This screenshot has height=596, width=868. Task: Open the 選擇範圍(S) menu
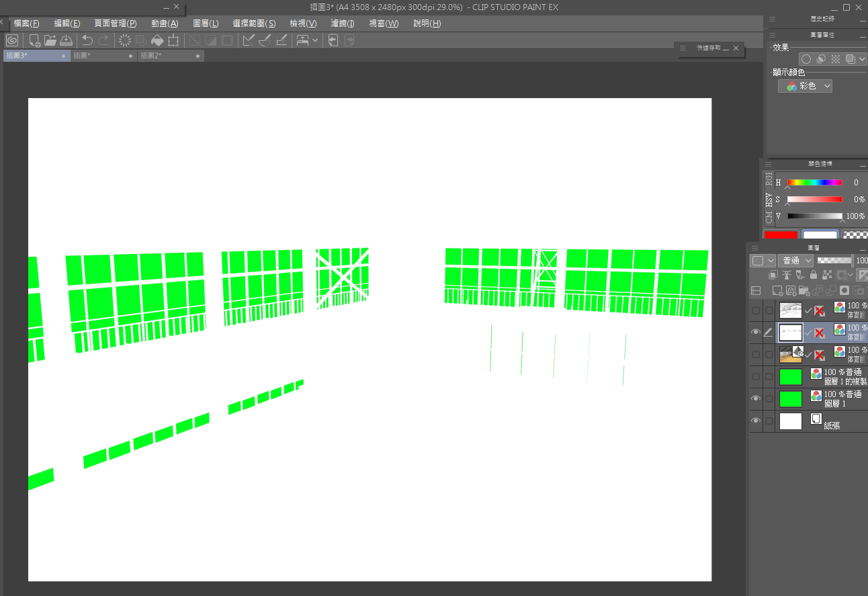[254, 24]
